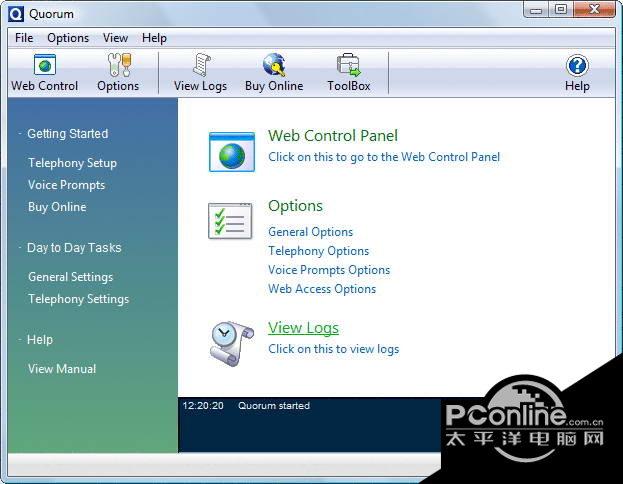This screenshot has height=484, width=623.
Task: Click 'Click on this to go to the Web Control Panel'
Action: coord(384,157)
